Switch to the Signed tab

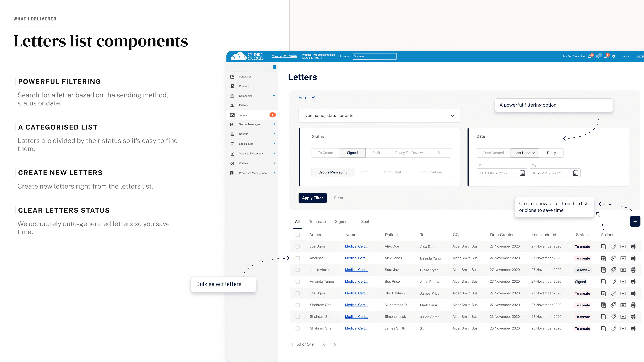pos(341,222)
